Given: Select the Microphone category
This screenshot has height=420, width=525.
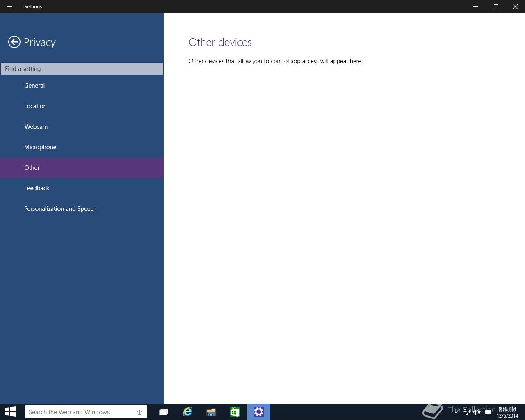Looking at the screenshot, I should point(82,147).
